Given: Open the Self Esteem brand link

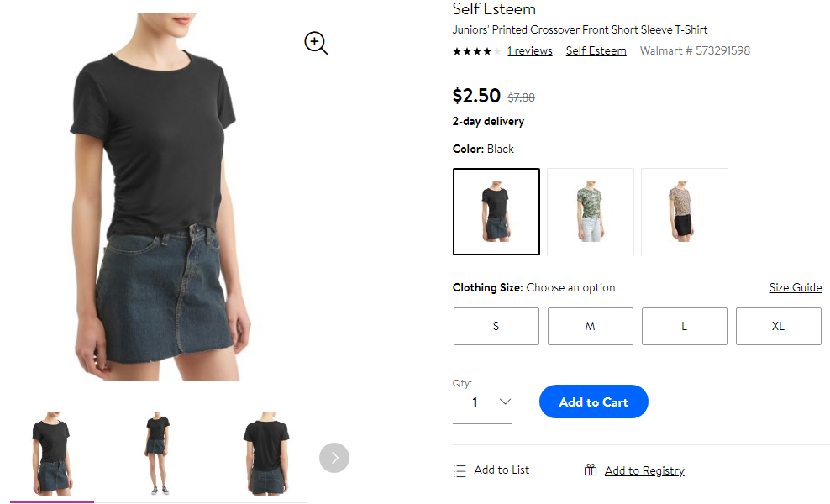Looking at the screenshot, I should (x=596, y=51).
